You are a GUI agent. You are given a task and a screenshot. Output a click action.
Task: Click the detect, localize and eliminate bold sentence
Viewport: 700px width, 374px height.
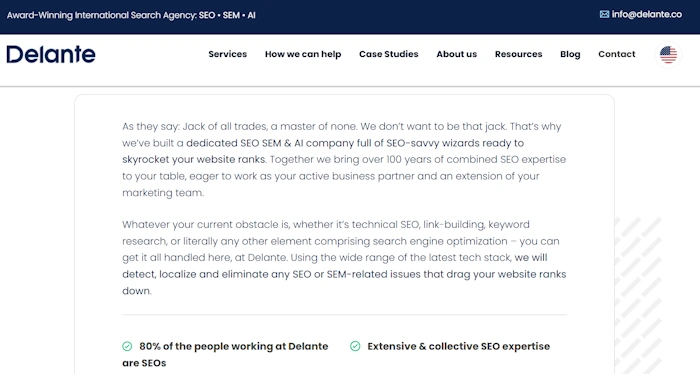(x=344, y=274)
